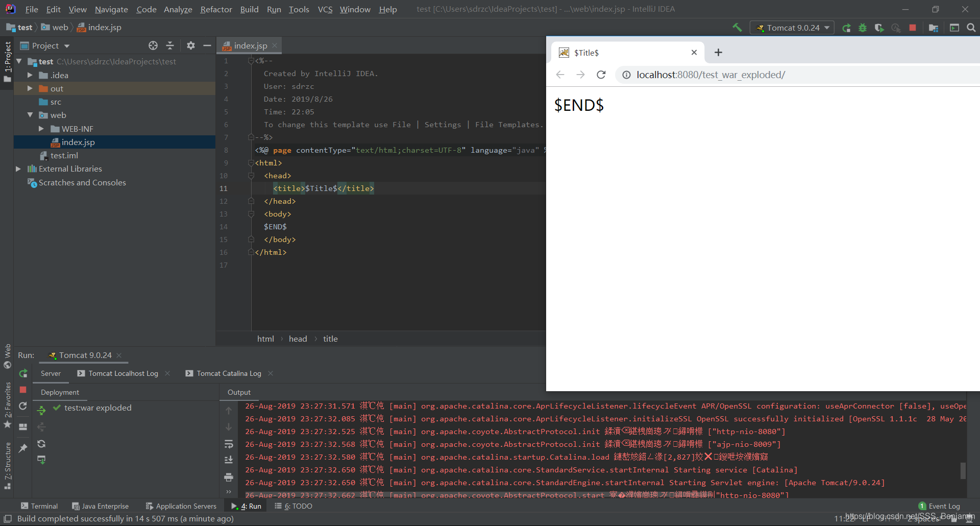
Task: Collapse the web folder
Action: coord(30,115)
